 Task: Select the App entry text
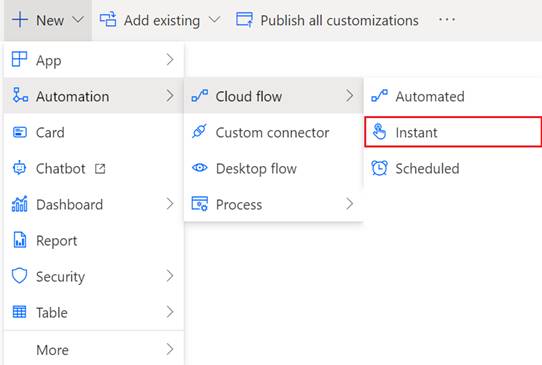click(49, 61)
